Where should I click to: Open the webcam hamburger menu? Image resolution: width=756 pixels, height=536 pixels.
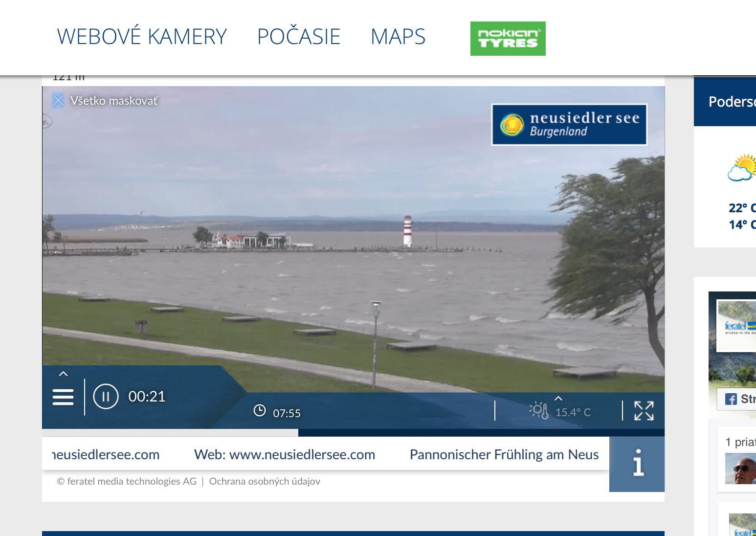[63, 397]
